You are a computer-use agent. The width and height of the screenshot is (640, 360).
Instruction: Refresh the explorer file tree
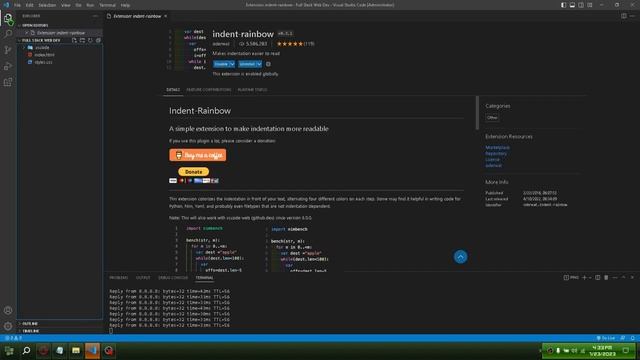point(90,40)
